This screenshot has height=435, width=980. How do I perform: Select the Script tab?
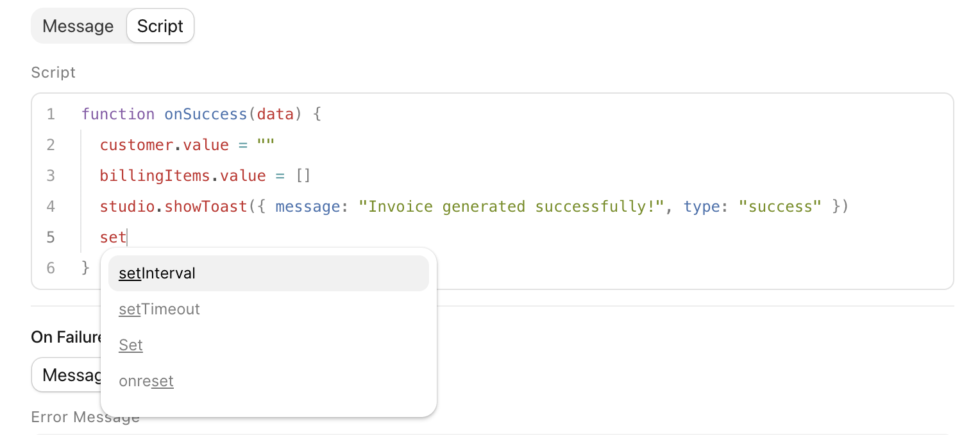tap(160, 26)
